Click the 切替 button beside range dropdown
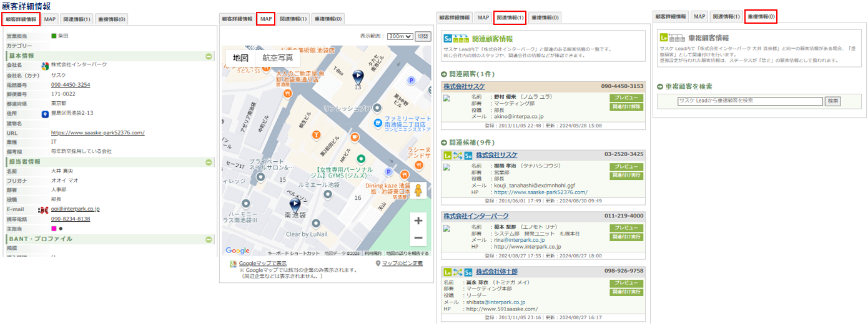 [x=423, y=36]
